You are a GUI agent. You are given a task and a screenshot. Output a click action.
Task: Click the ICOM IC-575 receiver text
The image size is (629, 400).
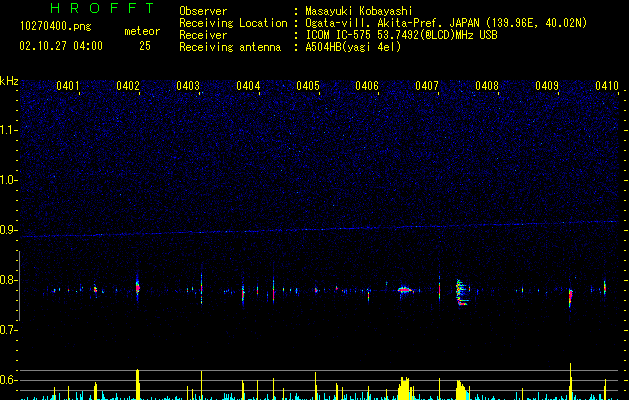(401, 35)
